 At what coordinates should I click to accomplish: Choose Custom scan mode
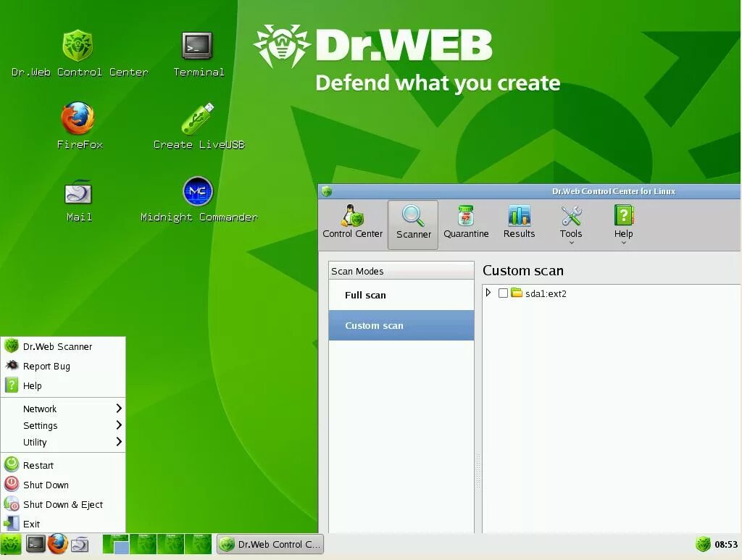click(401, 325)
